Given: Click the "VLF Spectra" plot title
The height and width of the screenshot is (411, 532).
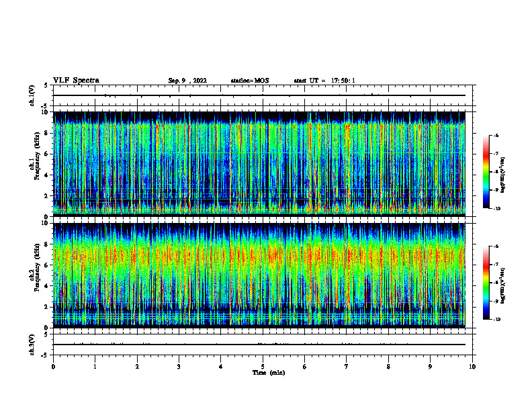Looking at the screenshot, I should [x=77, y=81].
